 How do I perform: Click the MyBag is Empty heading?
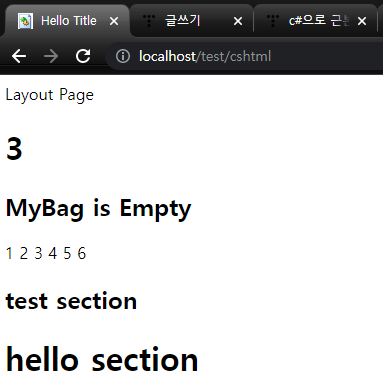(98, 209)
